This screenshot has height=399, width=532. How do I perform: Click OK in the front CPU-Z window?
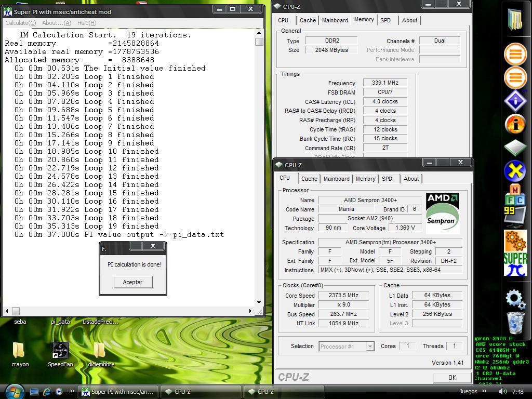tap(452, 377)
